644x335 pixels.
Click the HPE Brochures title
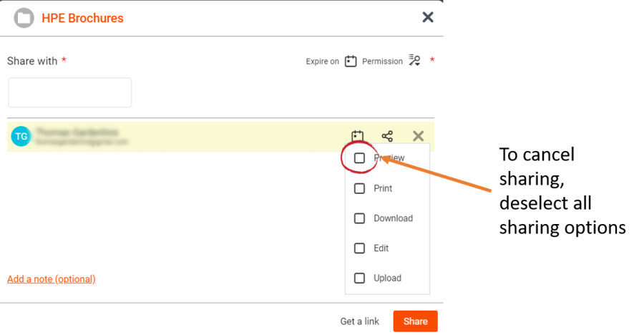82,18
